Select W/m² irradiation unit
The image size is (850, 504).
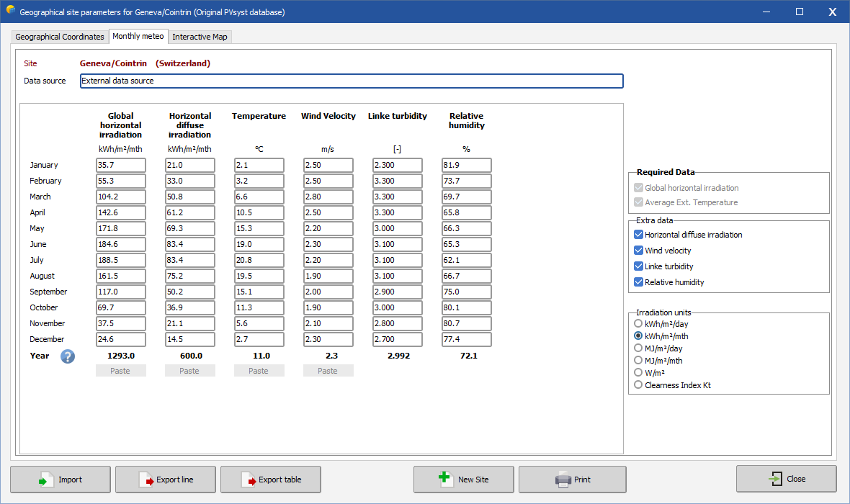[638, 372]
